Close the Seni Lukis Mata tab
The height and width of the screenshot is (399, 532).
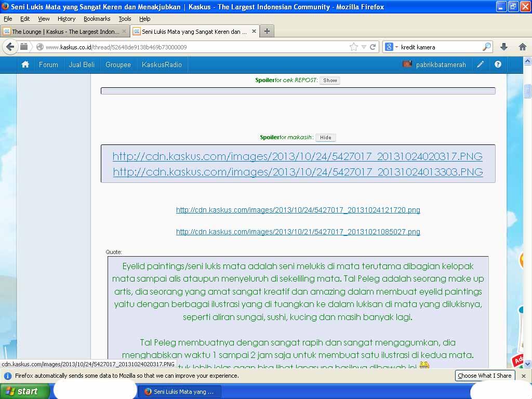point(254,31)
